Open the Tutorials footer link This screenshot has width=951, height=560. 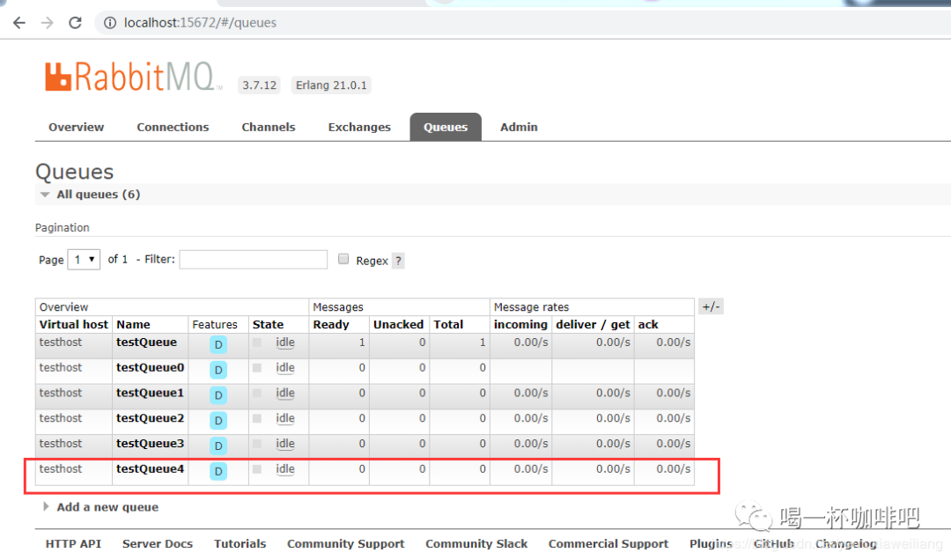240,544
